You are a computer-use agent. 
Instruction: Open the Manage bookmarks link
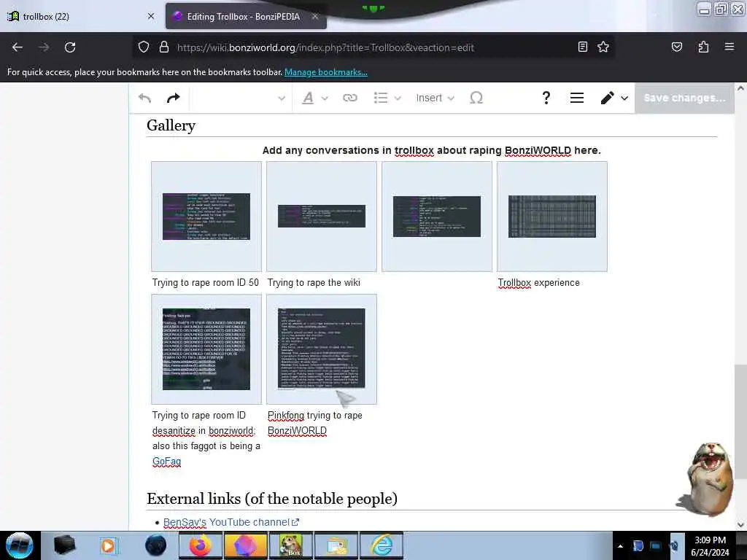(326, 72)
